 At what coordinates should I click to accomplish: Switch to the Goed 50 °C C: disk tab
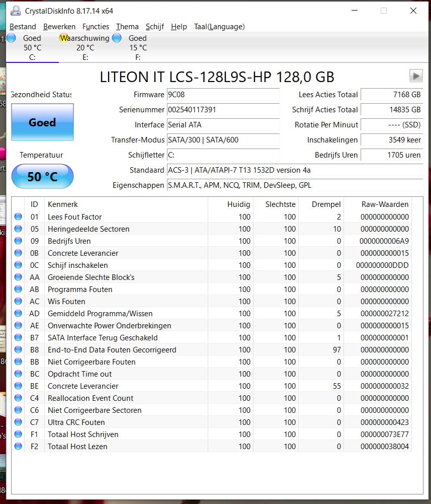pos(32,47)
